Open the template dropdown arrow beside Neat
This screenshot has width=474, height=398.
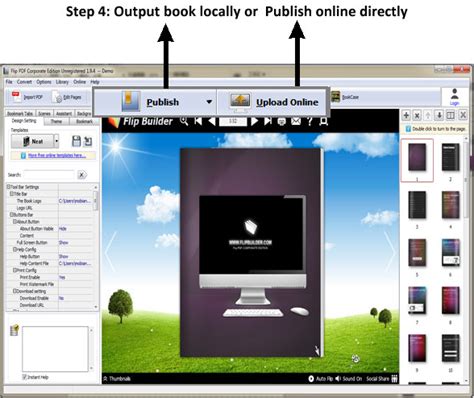pos(56,141)
